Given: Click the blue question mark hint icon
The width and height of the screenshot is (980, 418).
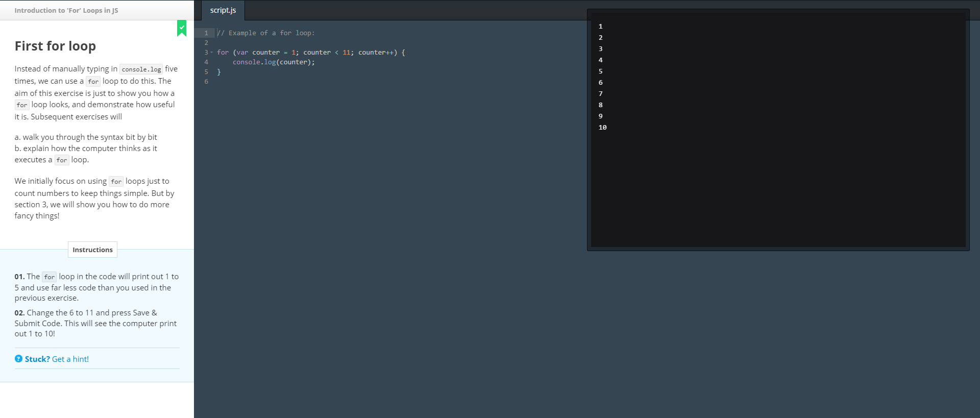Looking at the screenshot, I should click(x=18, y=359).
